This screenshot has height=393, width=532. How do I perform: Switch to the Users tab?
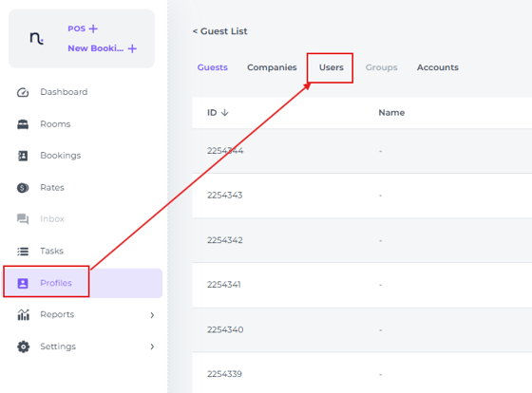[x=332, y=67]
